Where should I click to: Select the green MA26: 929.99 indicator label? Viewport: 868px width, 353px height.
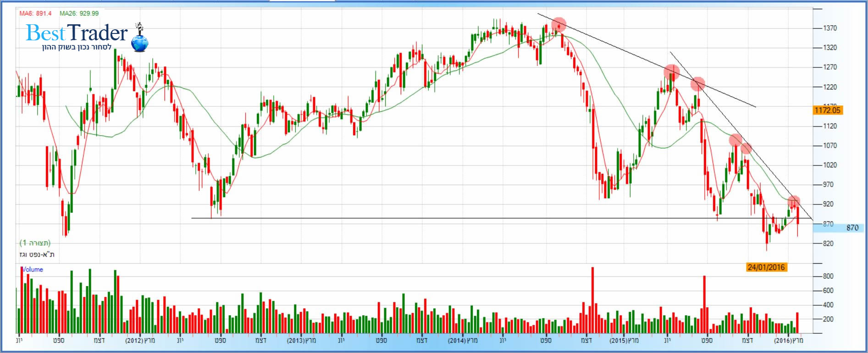79,13
